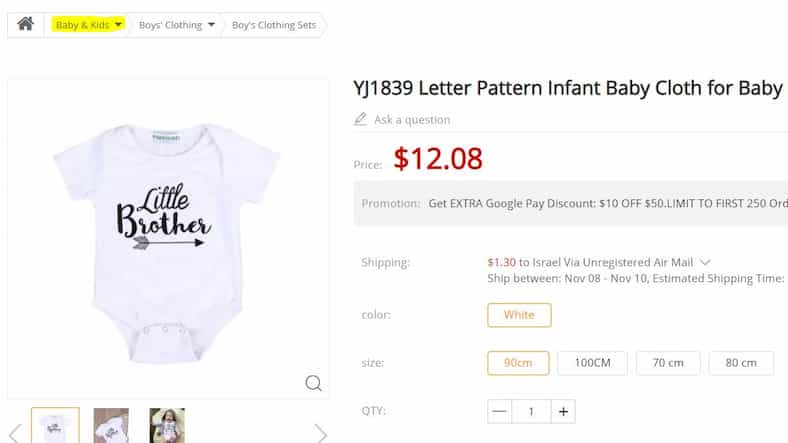This screenshot has width=788, height=443.
Task: Decrease quantity with minus button
Action: pyautogui.click(x=499, y=411)
